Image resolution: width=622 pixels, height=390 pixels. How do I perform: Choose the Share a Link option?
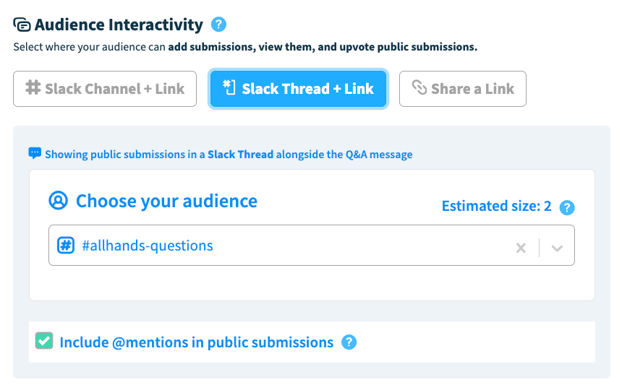463,89
